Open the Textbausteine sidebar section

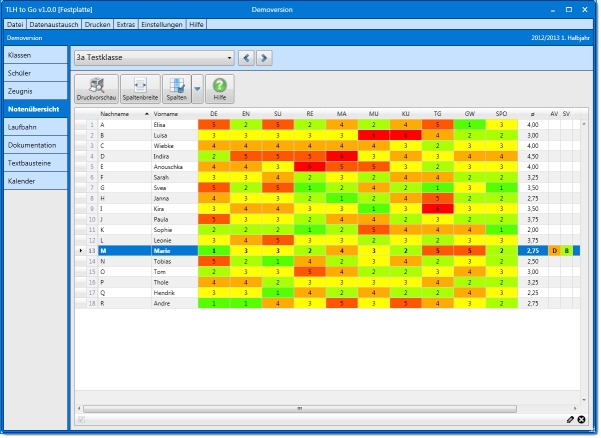pos(35,162)
